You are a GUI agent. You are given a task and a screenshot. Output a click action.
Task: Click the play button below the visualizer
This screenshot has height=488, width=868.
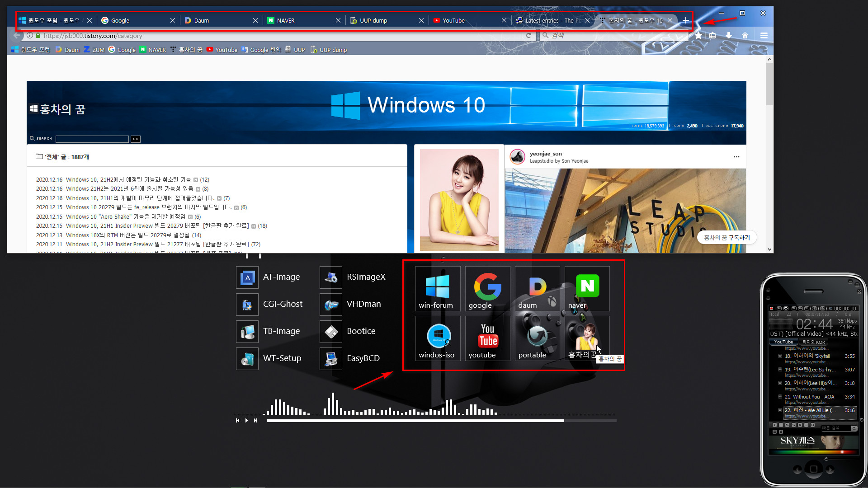(246, 420)
